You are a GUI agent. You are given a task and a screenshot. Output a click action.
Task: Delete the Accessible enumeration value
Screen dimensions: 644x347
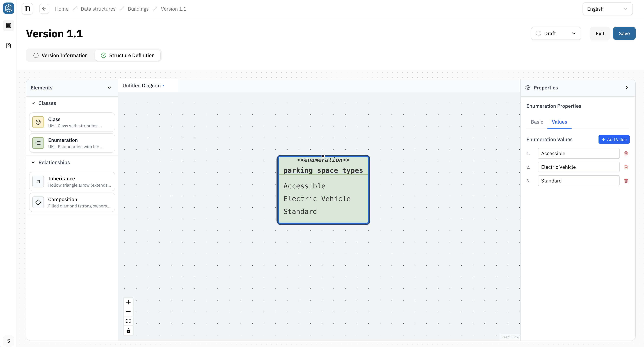point(626,153)
